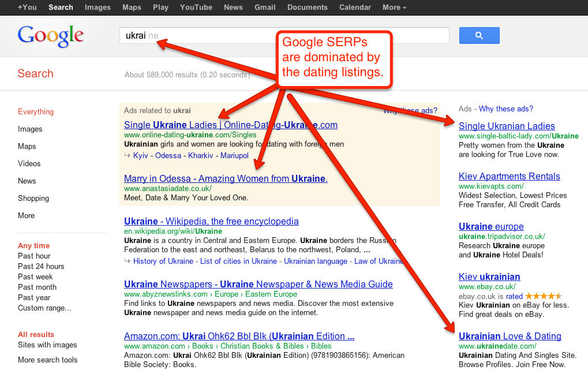Go to Images in the top bar
The image size is (588, 374).
pyautogui.click(x=98, y=7)
